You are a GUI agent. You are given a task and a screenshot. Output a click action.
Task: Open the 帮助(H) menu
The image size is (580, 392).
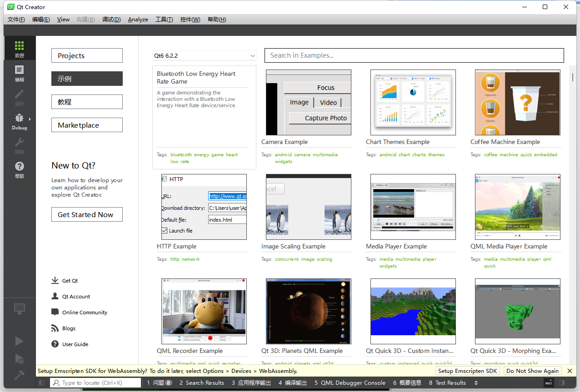coord(217,20)
